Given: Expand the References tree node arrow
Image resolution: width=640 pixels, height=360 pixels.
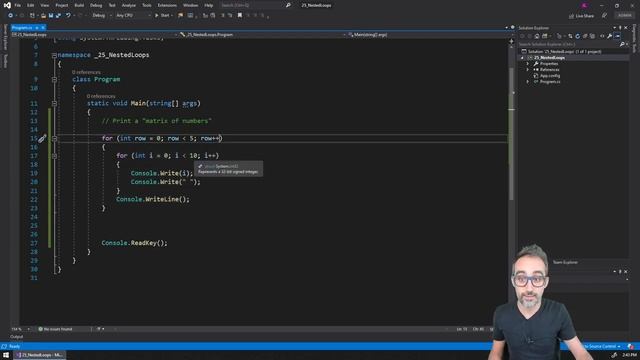Looking at the screenshot, I should [528, 70].
